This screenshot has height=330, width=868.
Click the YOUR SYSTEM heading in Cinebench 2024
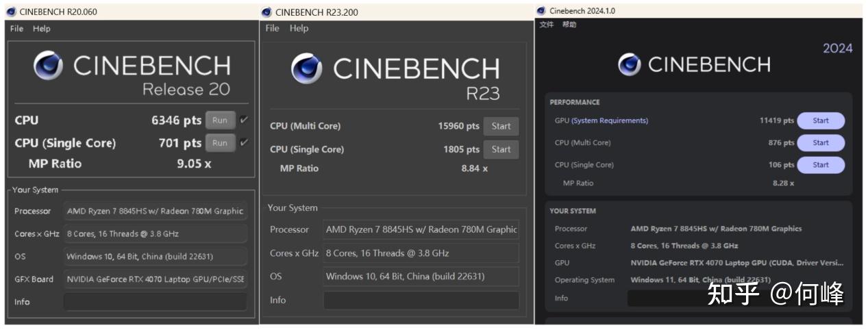[573, 211]
